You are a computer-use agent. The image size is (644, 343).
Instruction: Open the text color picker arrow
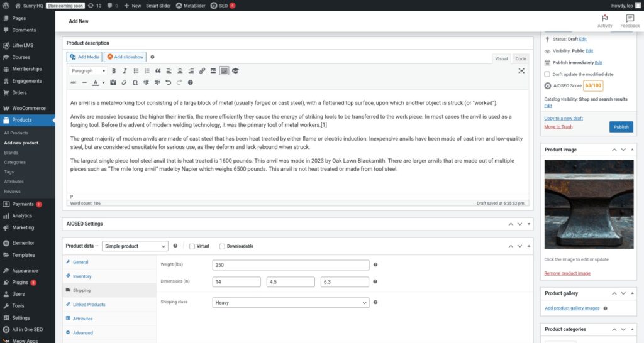pyautogui.click(x=104, y=82)
